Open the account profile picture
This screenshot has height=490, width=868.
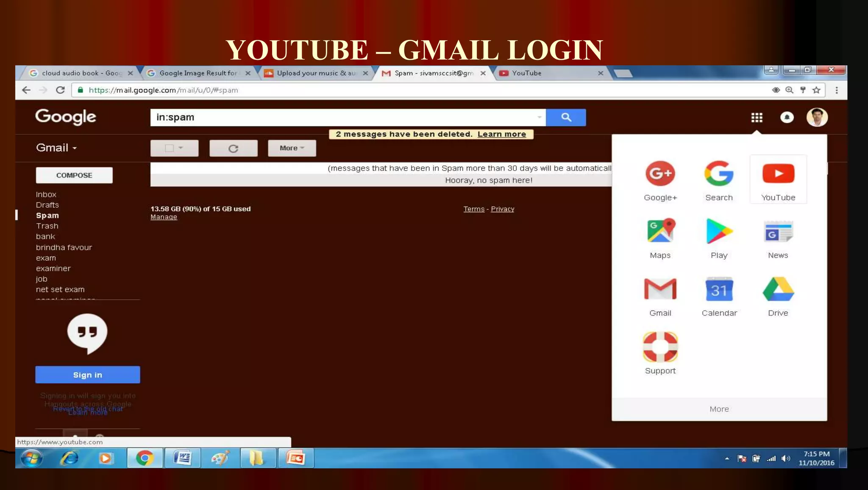(x=817, y=117)
